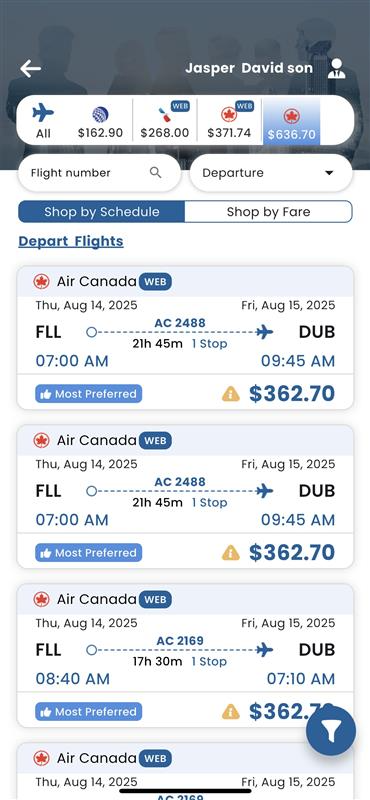Click the warning icon on second AC 2488 flight

[231, 553]
